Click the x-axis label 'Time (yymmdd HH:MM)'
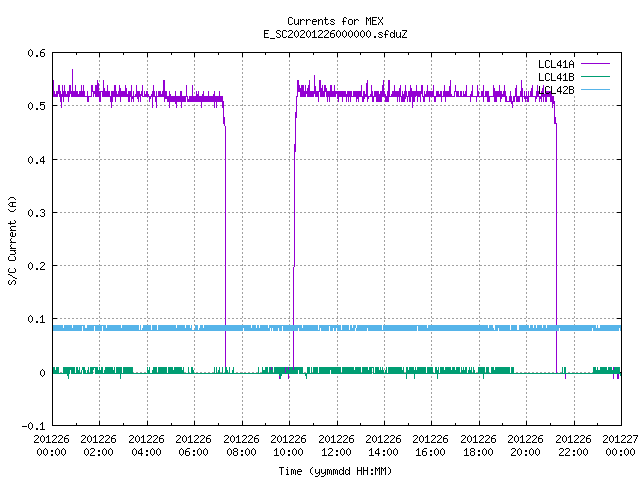 pos(335,471)
